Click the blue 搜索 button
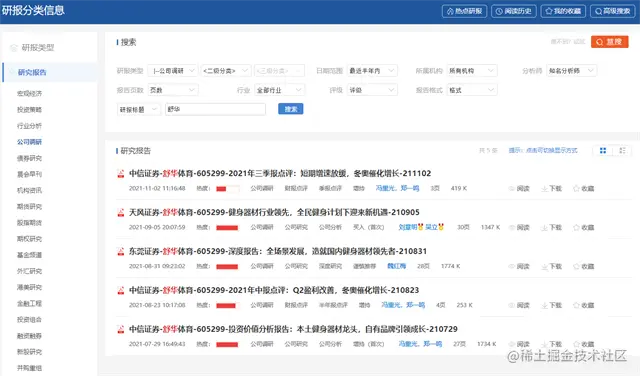The width and height of the screenshot is (640, 376). 291,109
